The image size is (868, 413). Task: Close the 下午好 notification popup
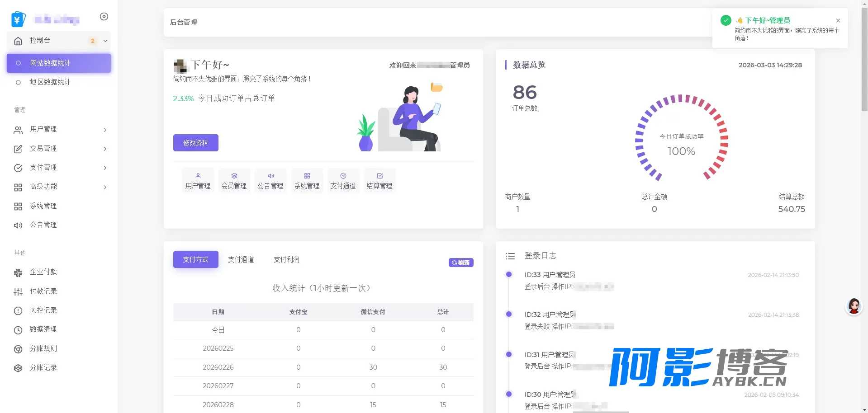pos(838,20)
